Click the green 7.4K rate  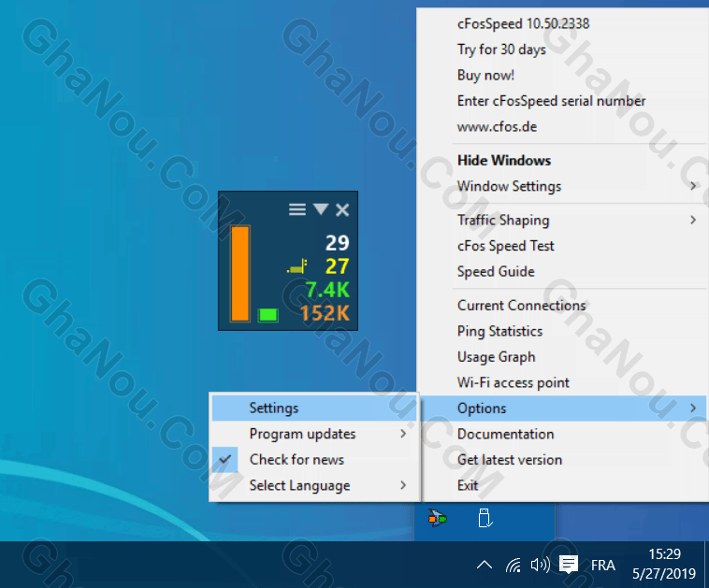pos(327,290)
